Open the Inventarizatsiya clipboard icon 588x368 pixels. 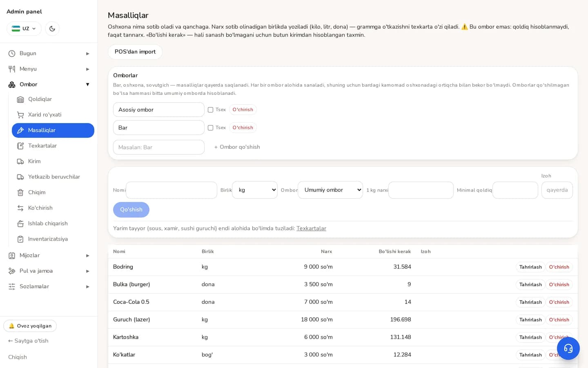click(20, 239)
